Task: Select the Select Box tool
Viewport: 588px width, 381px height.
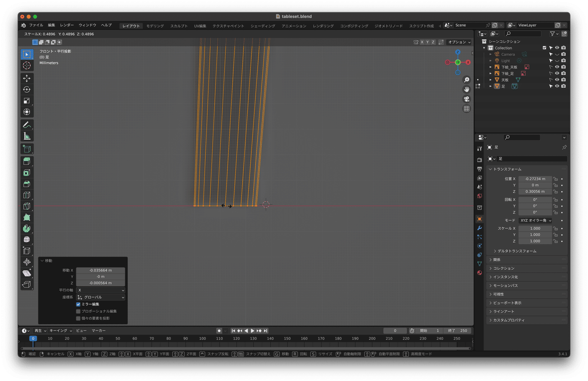Action: 26,54
